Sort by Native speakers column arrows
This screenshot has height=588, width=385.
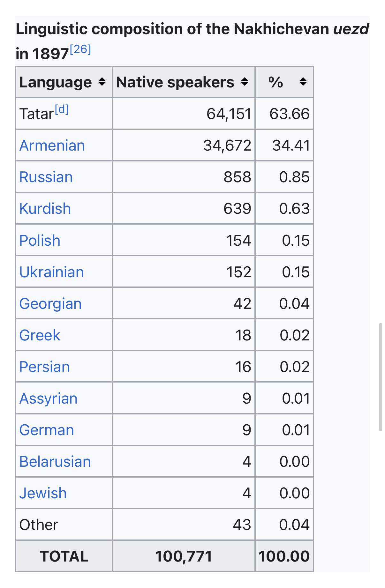[x=245, y=82]
